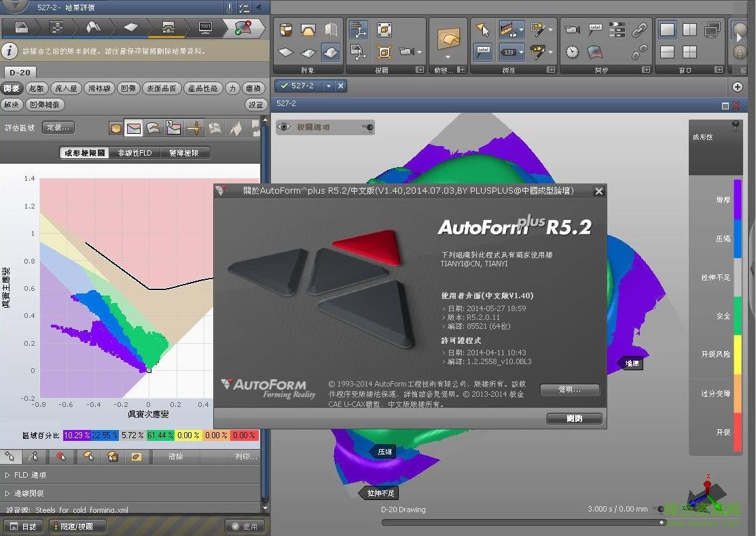756x536 pixels.
Task: Click the 日誌 button at the bottom
Action: click(23, 526)
